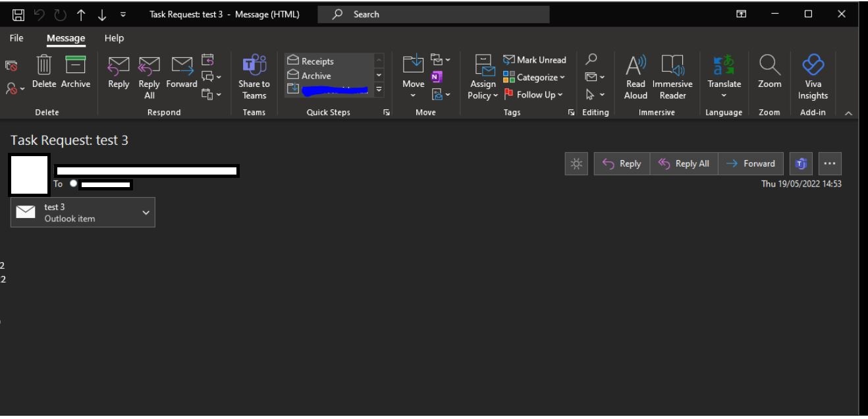868x419 pixels.
Task: Collapse the ribbon with chevron
Action: click(848, 113)
